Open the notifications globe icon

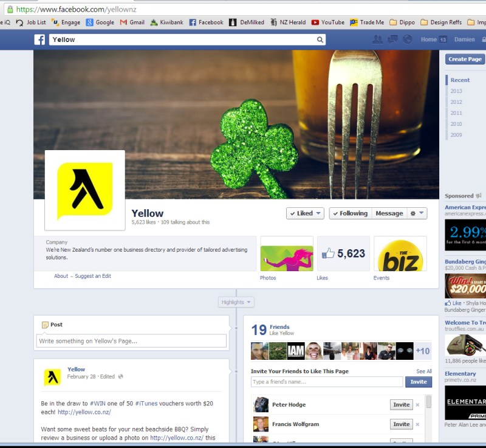[408, 40]
